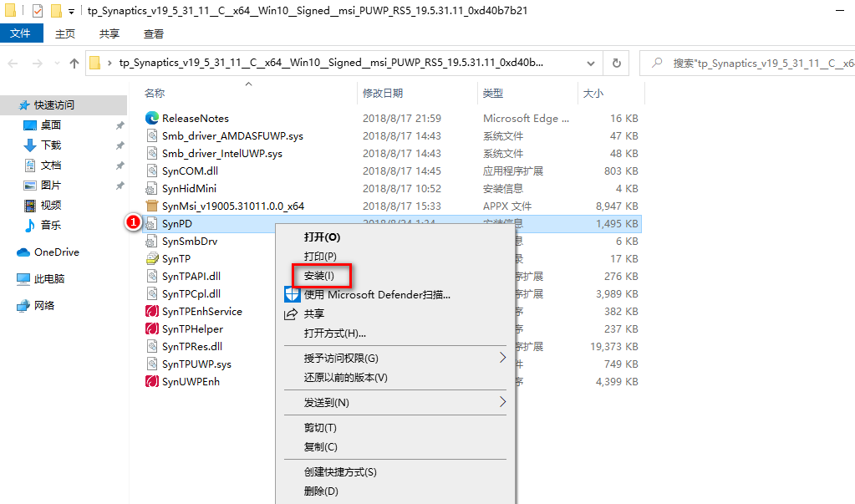
Task: Select 打开方式(H) in the context menu
Action: [x=334, y=333]
